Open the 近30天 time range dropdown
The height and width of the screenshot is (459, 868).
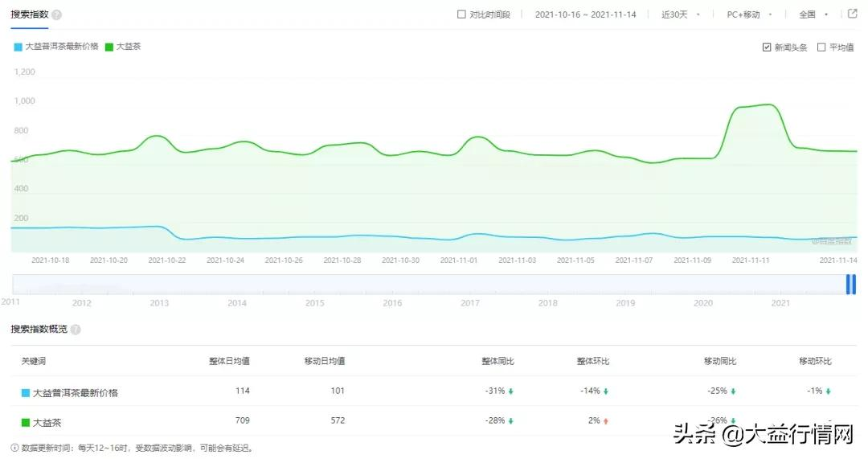681,14
